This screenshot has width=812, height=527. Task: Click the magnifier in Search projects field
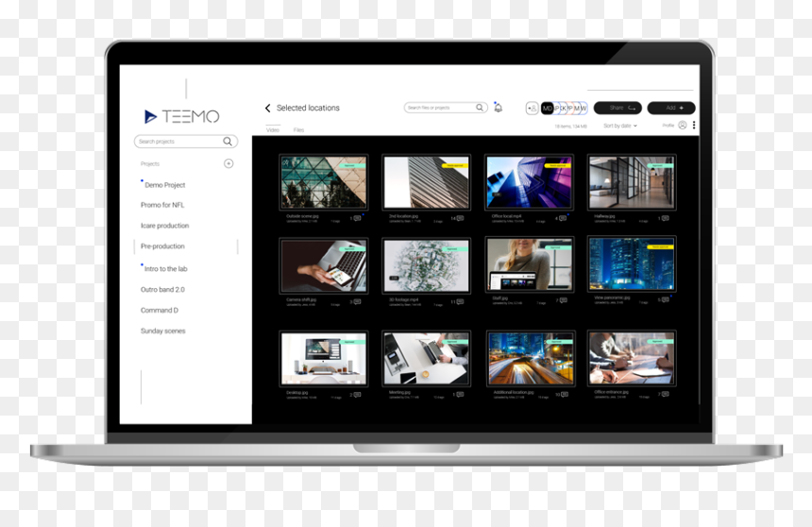click(x=228, y=142)
